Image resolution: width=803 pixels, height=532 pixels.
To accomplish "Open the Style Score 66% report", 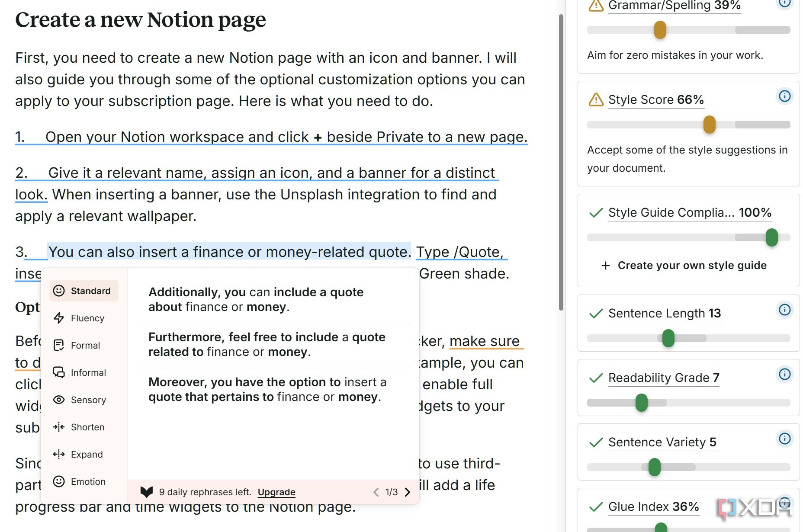I will click(656, 99).
